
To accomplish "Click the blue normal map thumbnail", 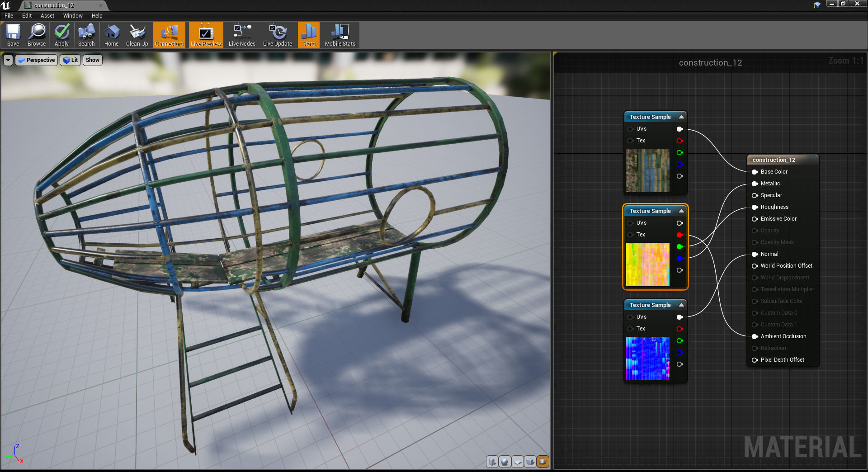I will point(648,359).
